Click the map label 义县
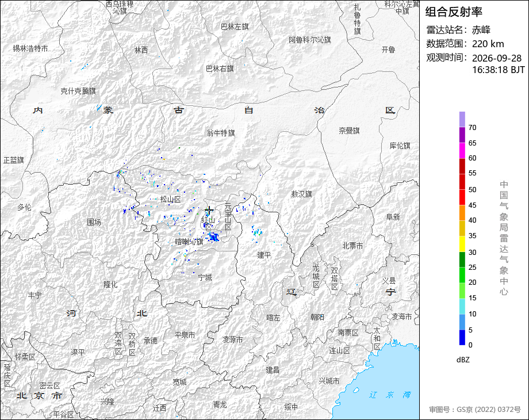 coord(389,281)
